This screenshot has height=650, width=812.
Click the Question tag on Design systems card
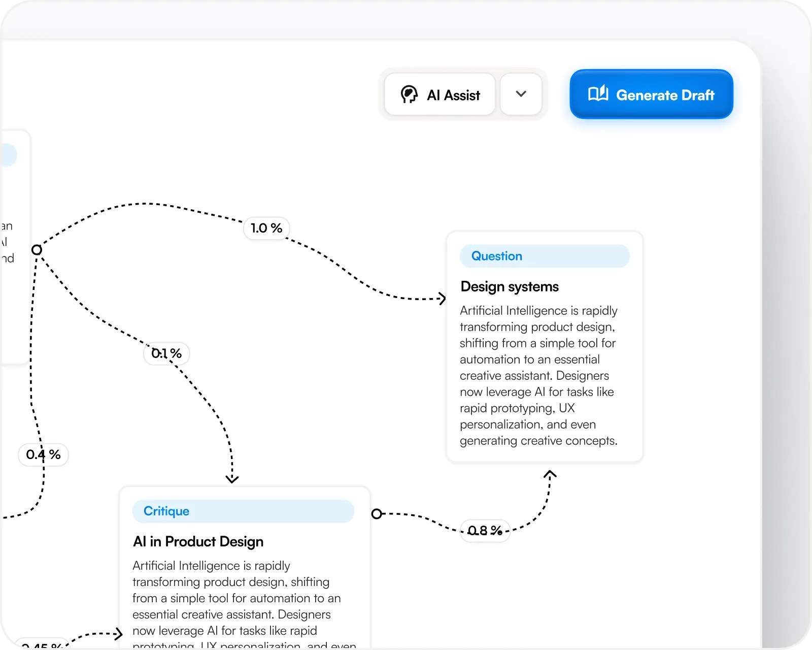point(496,256)
